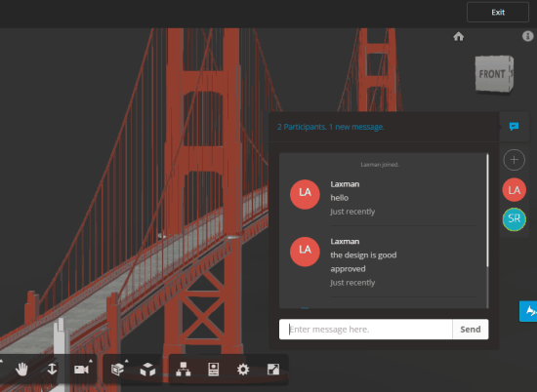Screen dimensions: 537x392
Task: Select the Explode model tool
Action: 147,370
